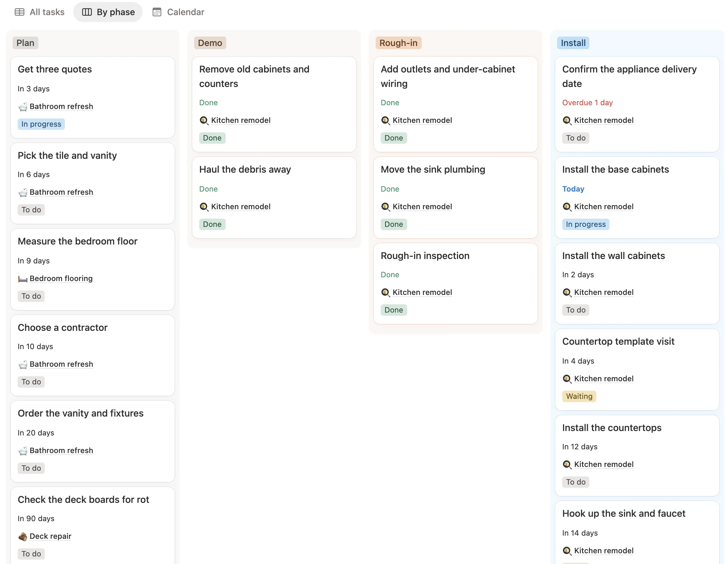The image size is (728, 564).
Task: Click the bathtub icon in Pick the tile and vanity card
Action: pyautogui.click(x=23, y=192)
